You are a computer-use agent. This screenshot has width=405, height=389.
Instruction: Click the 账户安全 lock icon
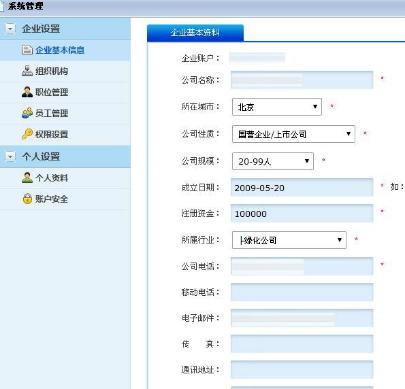click(27, 199)
